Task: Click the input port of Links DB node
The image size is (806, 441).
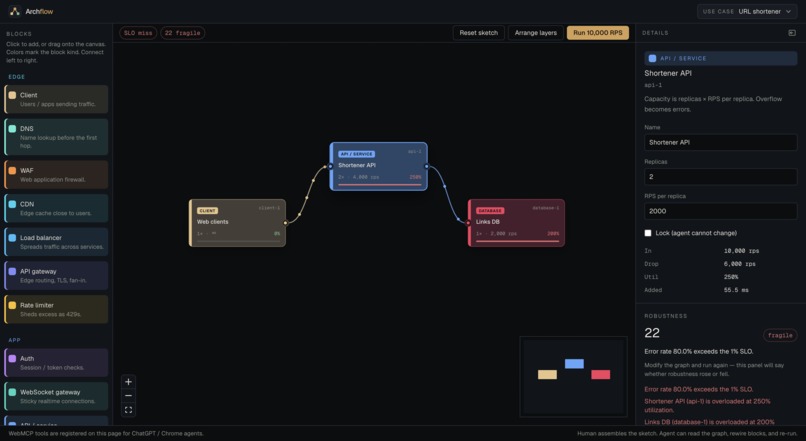Action: pyautogui.click(x=468, y=223)
